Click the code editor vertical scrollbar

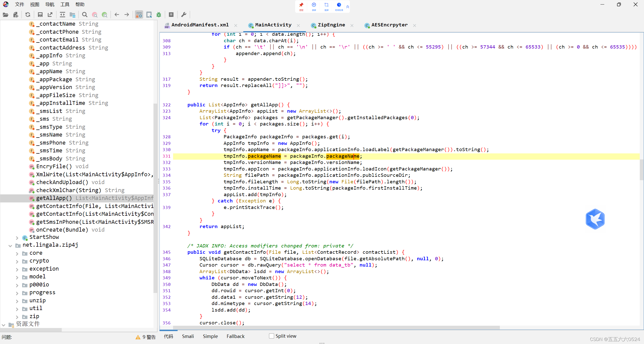click(x=641, y=170)
